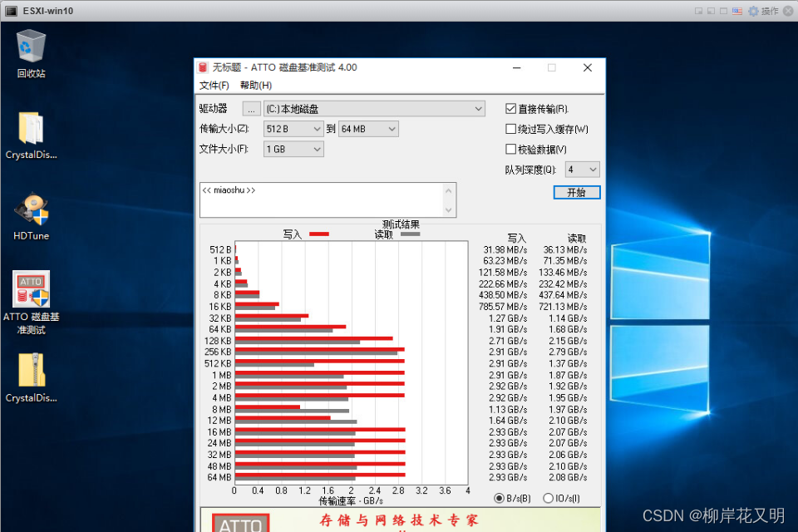Click the 36.13 MB/s read result
Image resolution: width=798 pixels, height=532 pixels.
click(565, 249)
